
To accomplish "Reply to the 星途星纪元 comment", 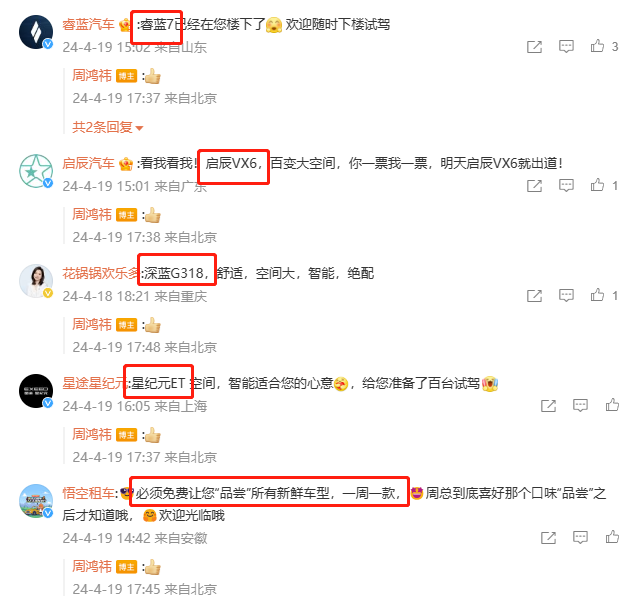I will [x=580, y=405].
